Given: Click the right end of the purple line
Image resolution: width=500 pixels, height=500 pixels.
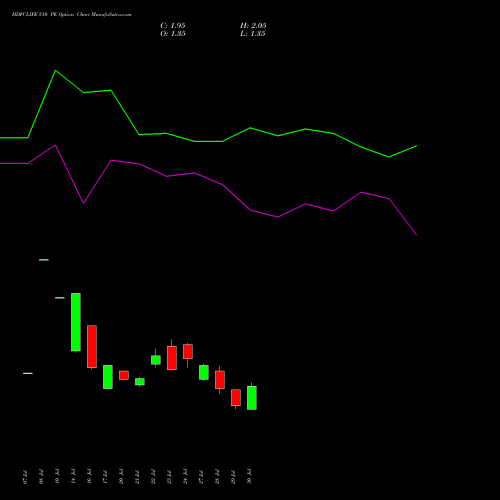Looking at the screenshot, I should click(416, 235).
